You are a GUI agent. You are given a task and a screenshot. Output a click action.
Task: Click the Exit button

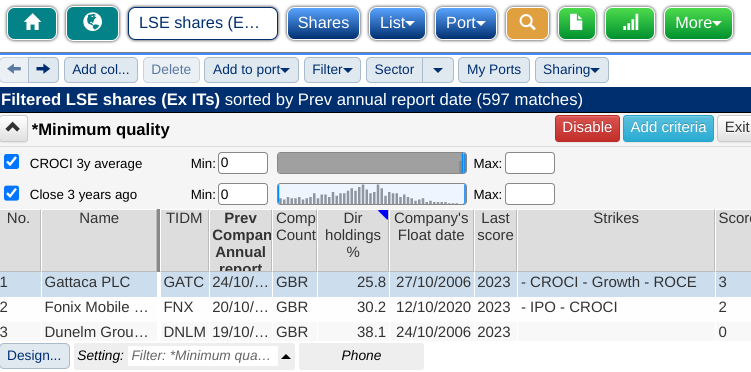pos(735,128)
